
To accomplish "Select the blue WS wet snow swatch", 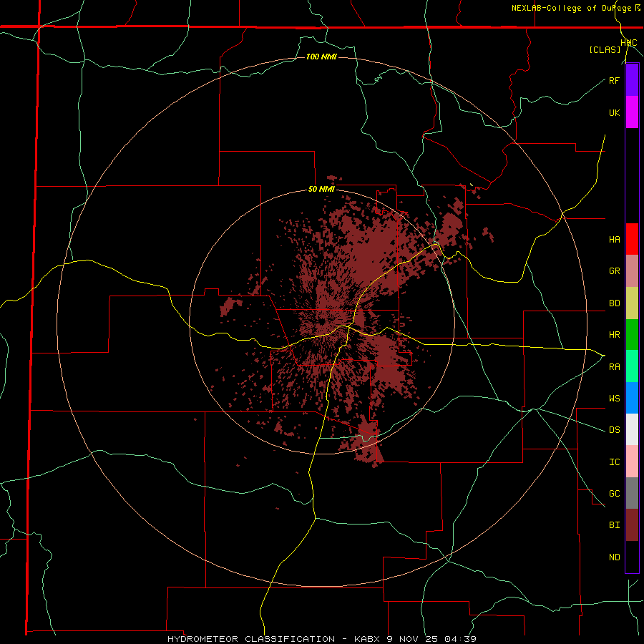I will coord(632,398).
